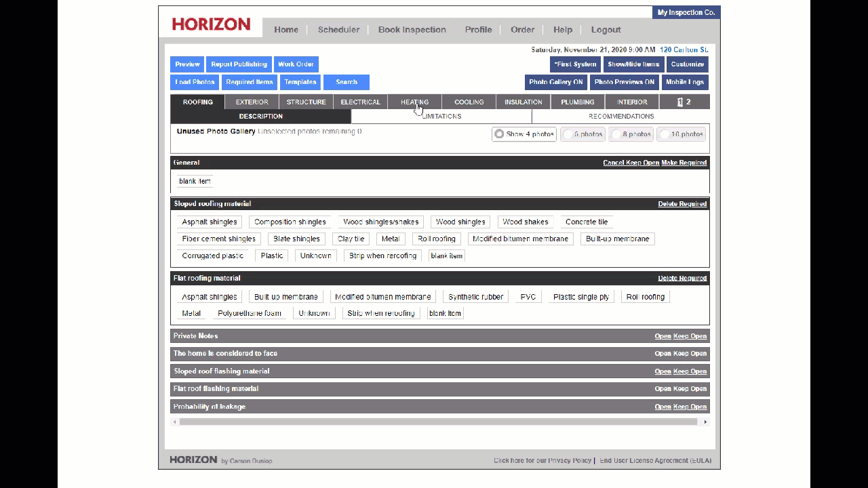868x488 pixels.
Task: Click the 120 Carlton St. address link
Action: point(684,50)
